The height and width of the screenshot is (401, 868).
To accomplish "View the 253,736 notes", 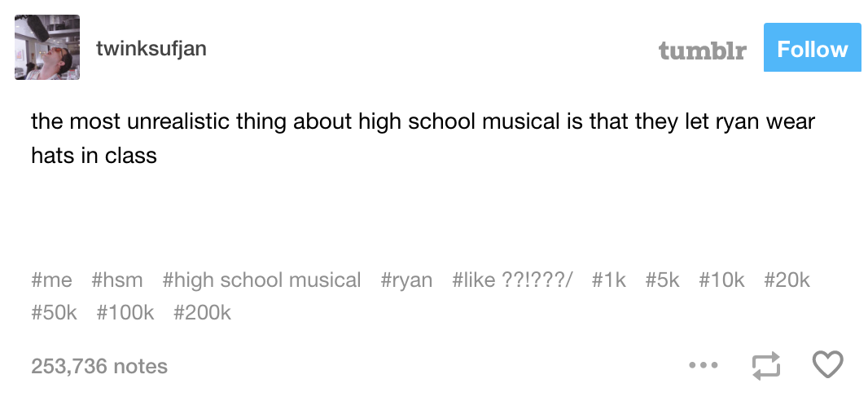I will [x=99, y=366].
